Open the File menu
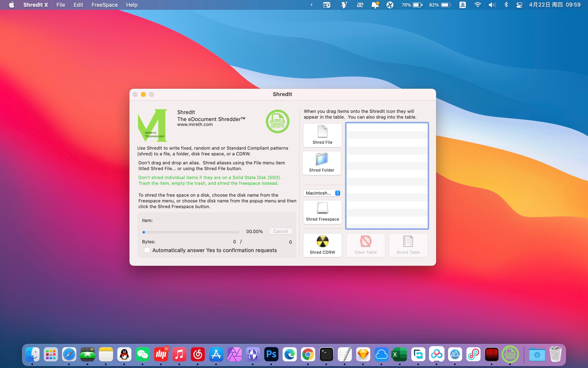This screenshot has width=588, height=368. (x=61, y=5)
